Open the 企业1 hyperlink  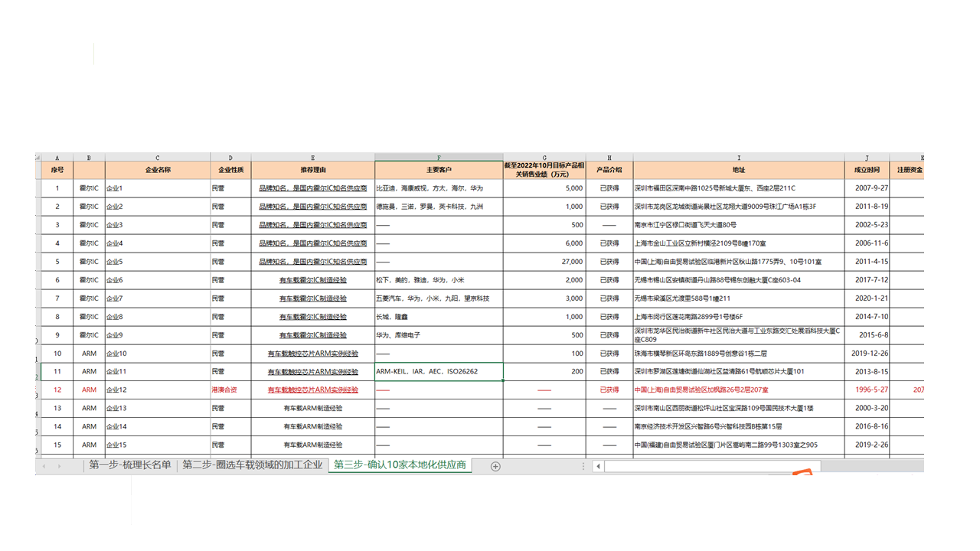(114, 188)
